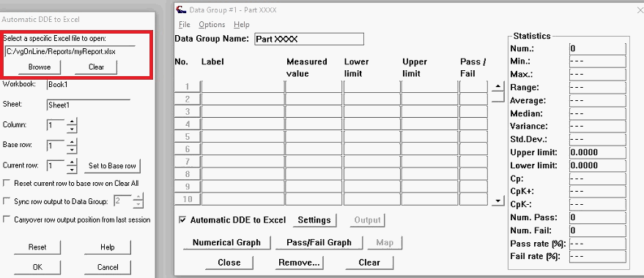This screenshot has height=278, width=644.
Task: Increase the Column value with up arrow
Action: coord(72,121)
